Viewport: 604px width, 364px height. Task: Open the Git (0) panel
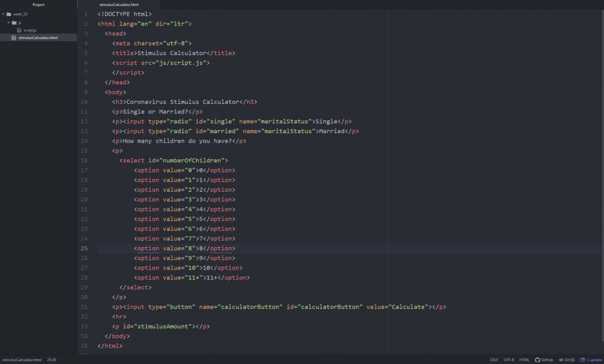[x=569, y=360]
